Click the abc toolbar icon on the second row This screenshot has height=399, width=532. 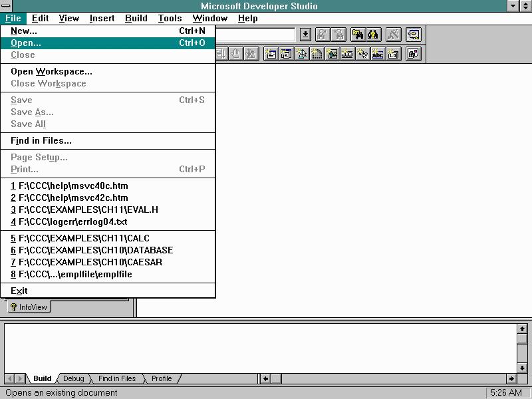pyautogui.click(x=377, y=54)
